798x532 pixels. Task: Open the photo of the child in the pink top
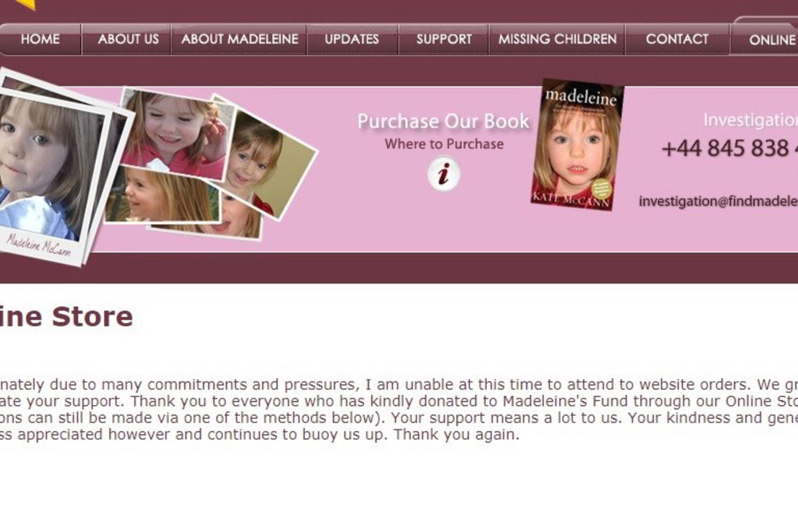click(173, 133)
